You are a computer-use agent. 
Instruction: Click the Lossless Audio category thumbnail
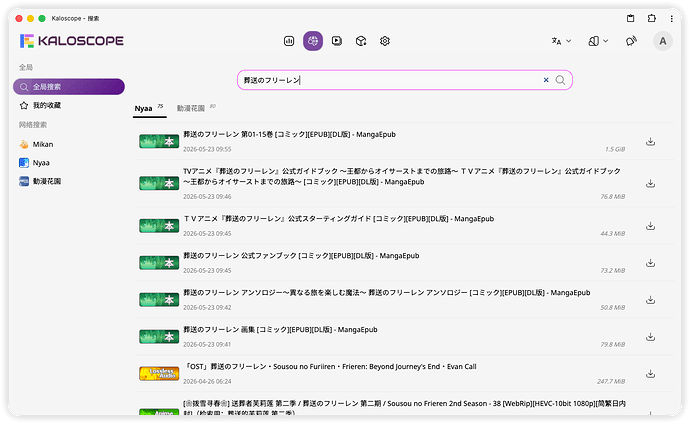pos(159,374)
